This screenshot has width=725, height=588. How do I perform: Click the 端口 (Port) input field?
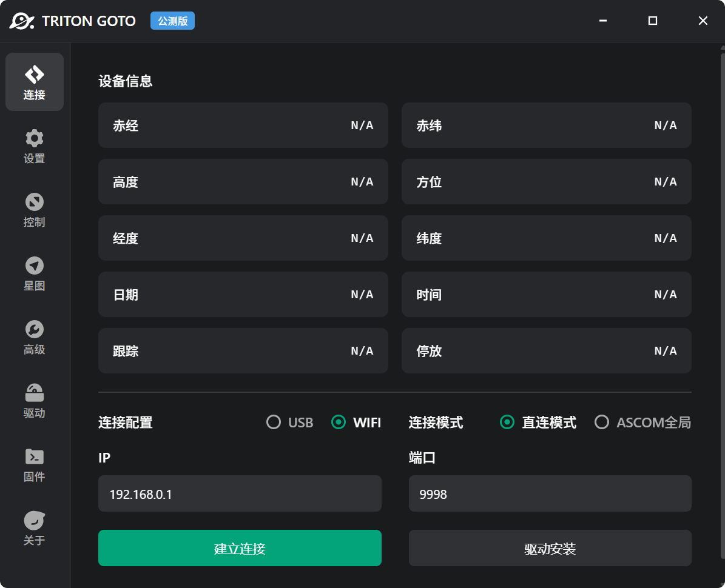pyautogui.click(x=550, y=493)
